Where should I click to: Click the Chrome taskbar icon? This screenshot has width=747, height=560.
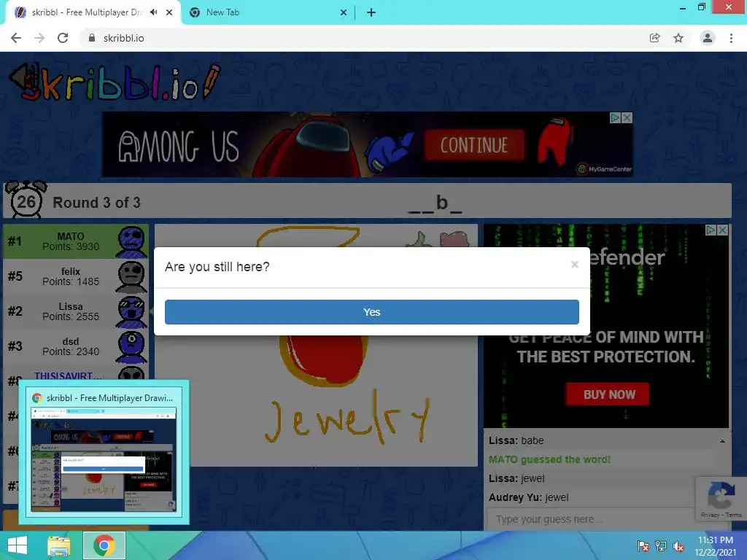(104, 545)
